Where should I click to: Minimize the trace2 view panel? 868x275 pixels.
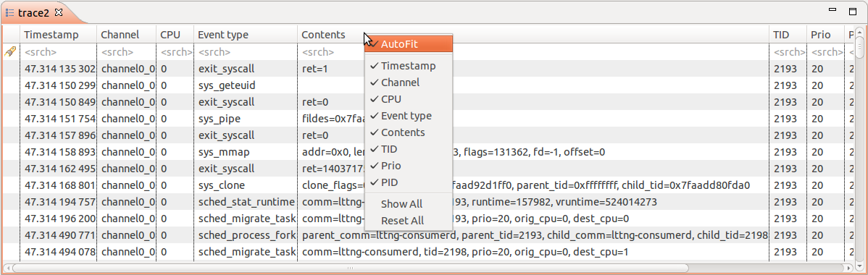tap(832, 10)
